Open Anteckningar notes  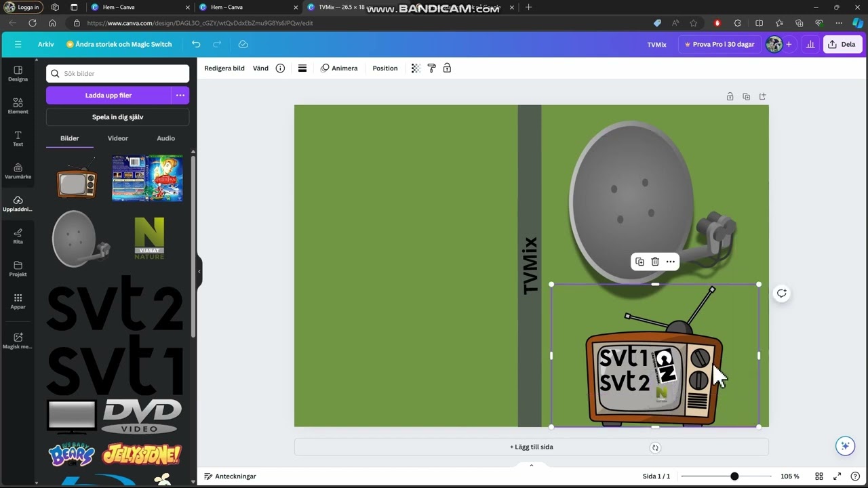click(231, 476)
